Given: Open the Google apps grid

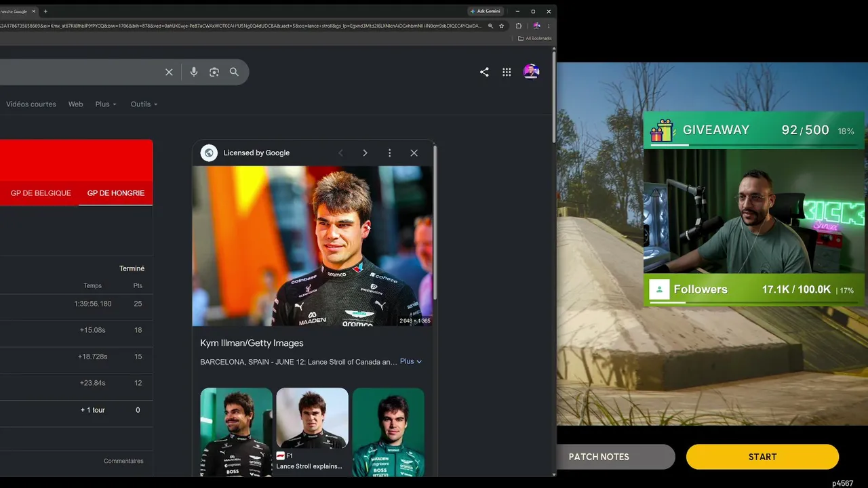Looking at the screenshot, I should (507, 72).
